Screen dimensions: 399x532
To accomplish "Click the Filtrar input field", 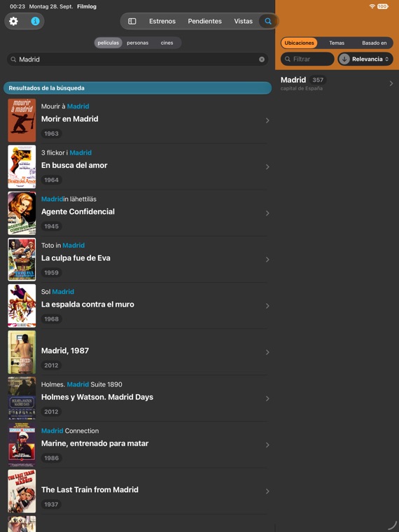I will click(x=307, y=59).
